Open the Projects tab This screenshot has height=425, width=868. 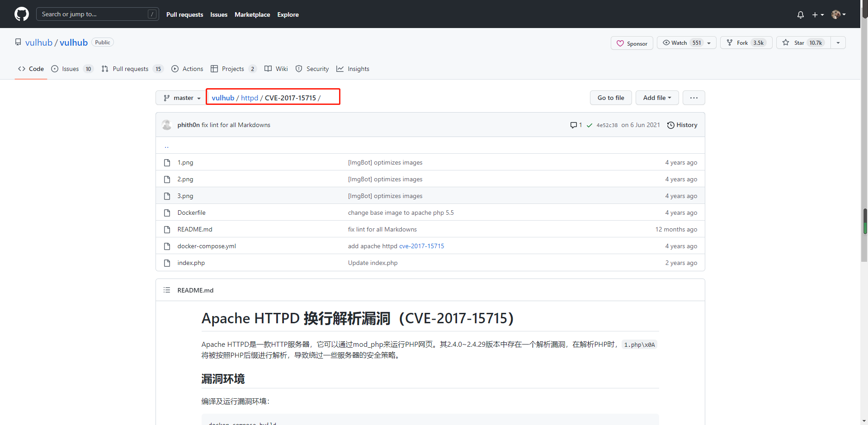click(233, 69)
